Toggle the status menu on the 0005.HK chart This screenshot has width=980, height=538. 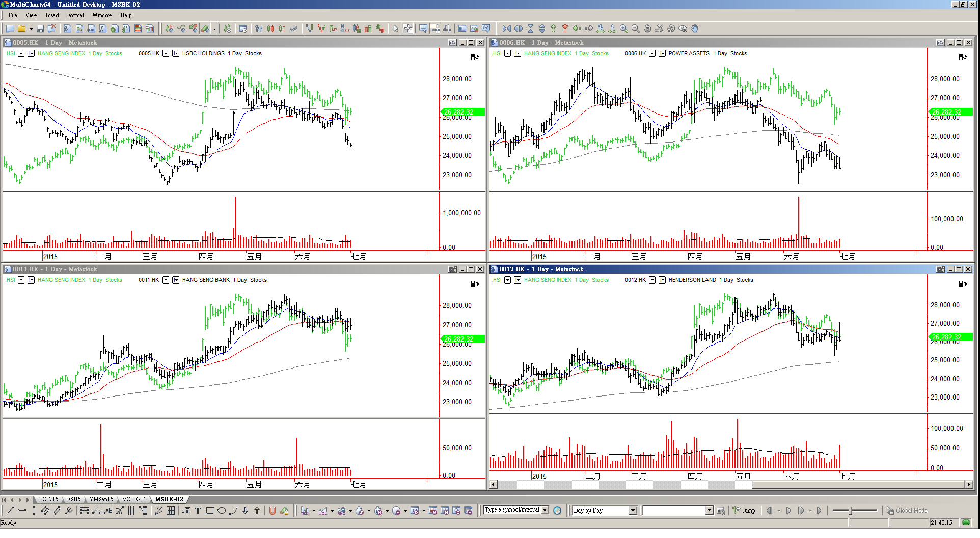pos(475,57)
